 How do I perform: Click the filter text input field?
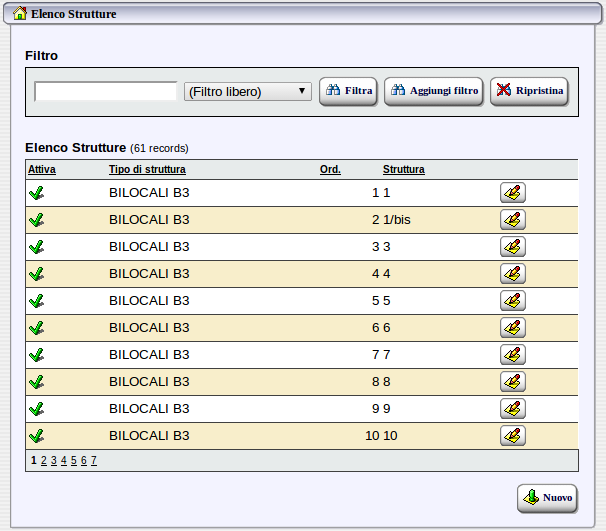[x=106, y=92]
